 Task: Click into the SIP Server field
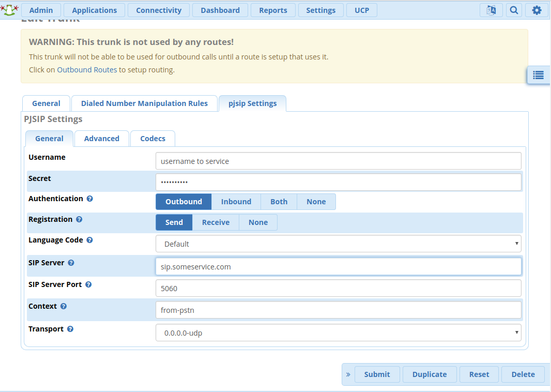[x=338, y=267]
